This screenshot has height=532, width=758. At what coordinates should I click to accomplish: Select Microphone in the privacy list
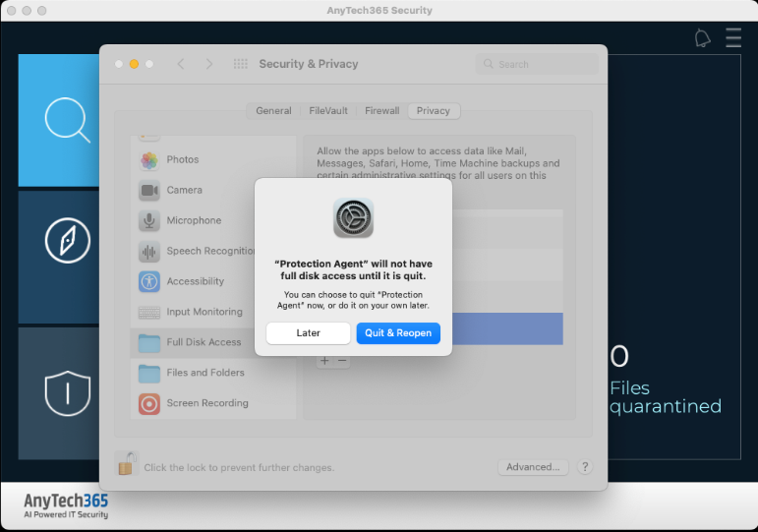pyautogui.click(x=213, y=221)
